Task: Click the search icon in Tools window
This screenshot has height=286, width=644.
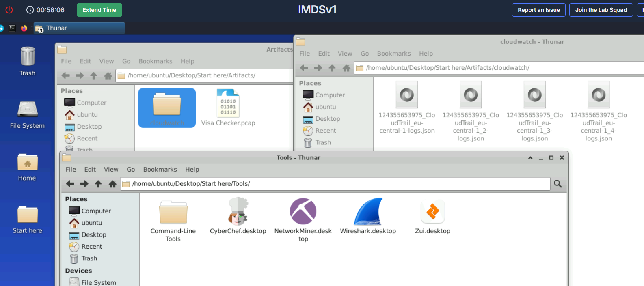Action: (x=558, y=184)
